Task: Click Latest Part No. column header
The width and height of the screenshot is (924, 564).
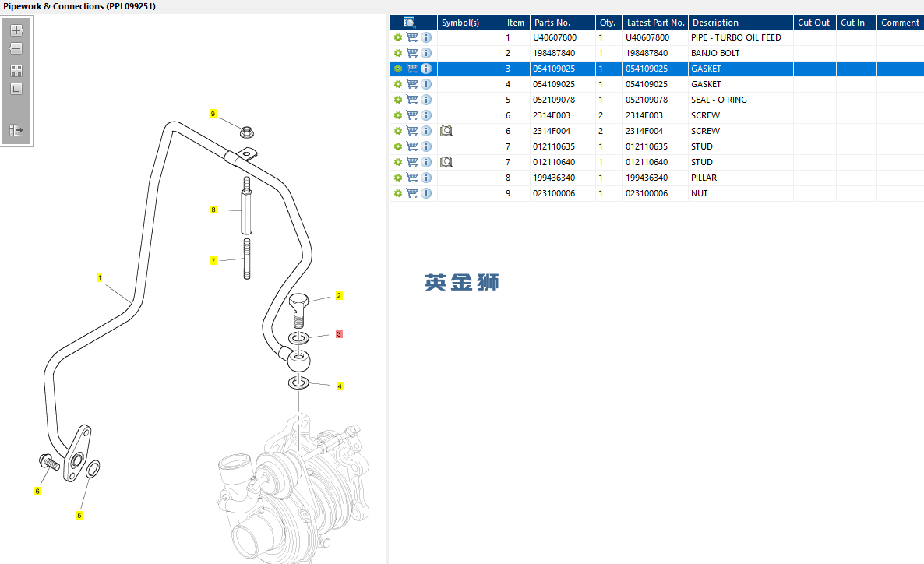Action: [655, 23]
